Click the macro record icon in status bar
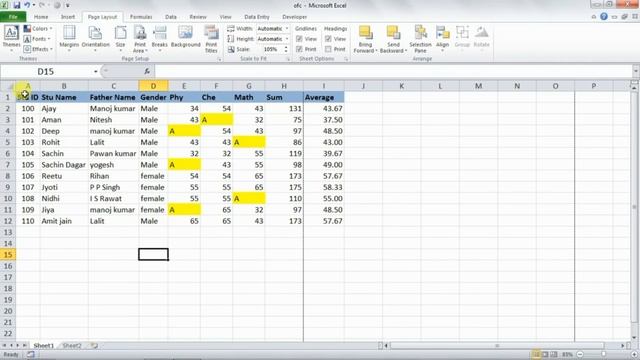Viewport: 640px width, 360px height. 31,355
